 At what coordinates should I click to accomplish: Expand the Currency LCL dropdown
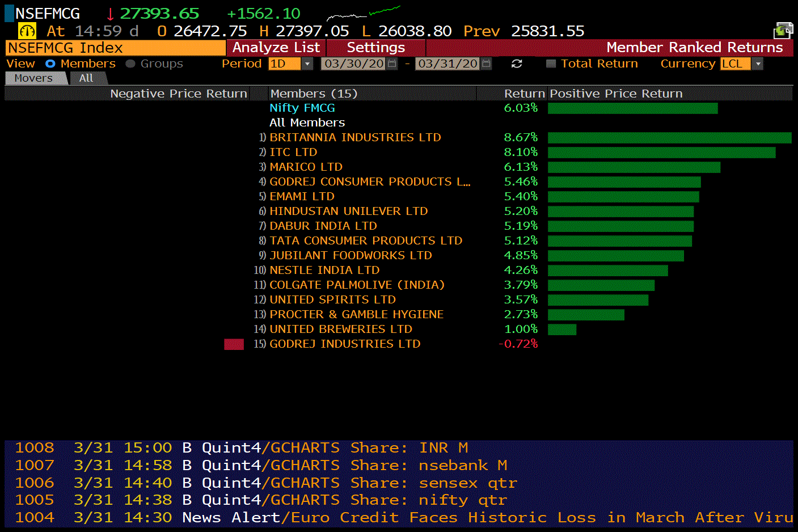757,64
